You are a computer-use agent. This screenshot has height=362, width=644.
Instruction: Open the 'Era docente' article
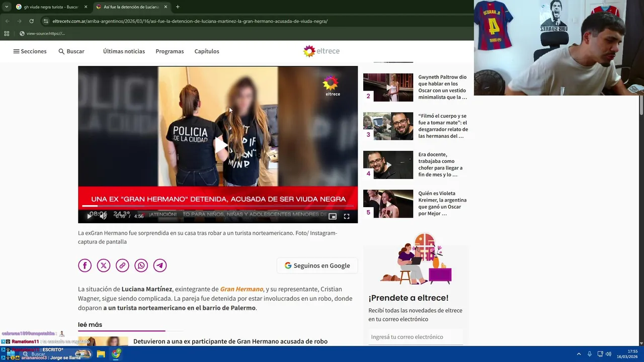(x=440, y=164)
